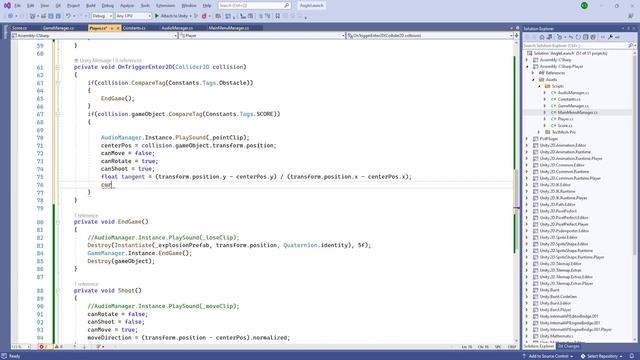Click Solution Explorer show all files icon
This screenshot has height=360, width=640.
pos(593,37)
